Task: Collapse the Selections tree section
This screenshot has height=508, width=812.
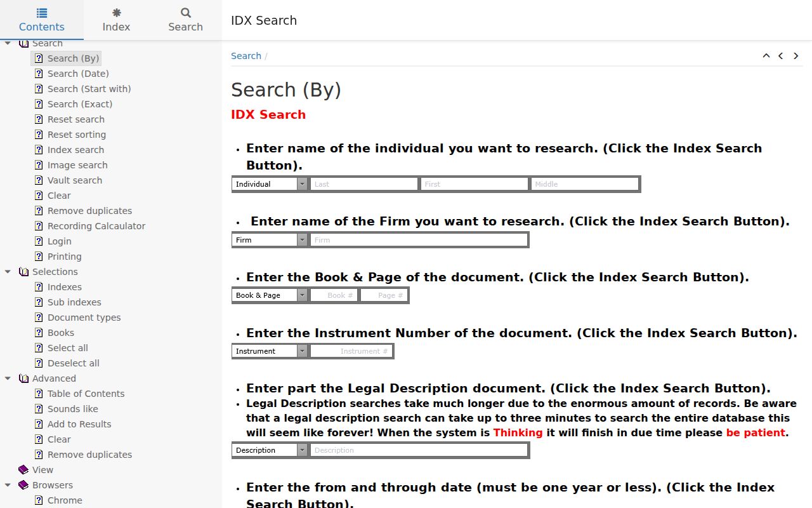Action: point(8,272)
